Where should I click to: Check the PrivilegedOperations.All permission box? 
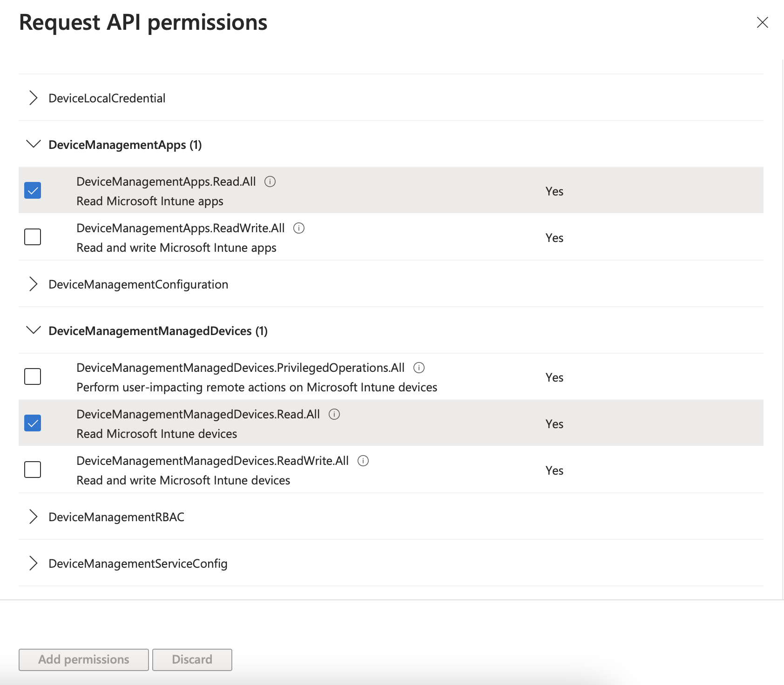pos(33,376)
